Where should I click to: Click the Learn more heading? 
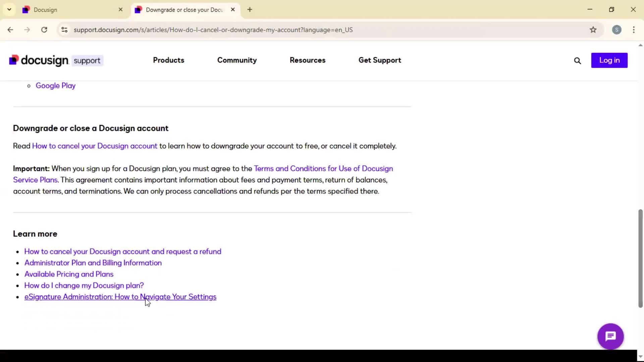[35, 234]
